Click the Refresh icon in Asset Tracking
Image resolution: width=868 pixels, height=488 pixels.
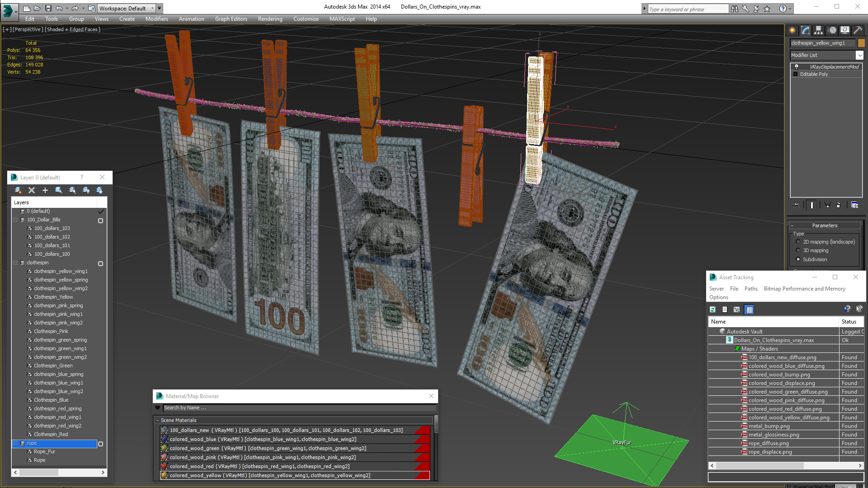713,310
